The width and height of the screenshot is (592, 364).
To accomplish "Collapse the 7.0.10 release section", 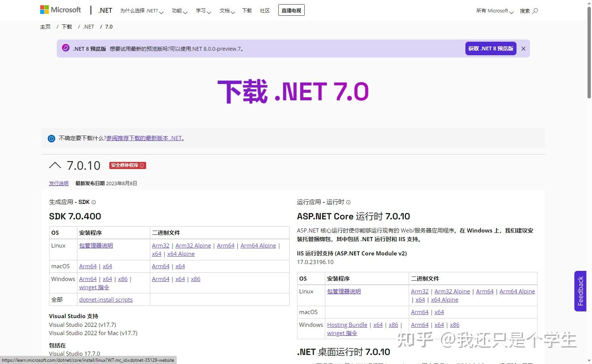I will 55,165.
